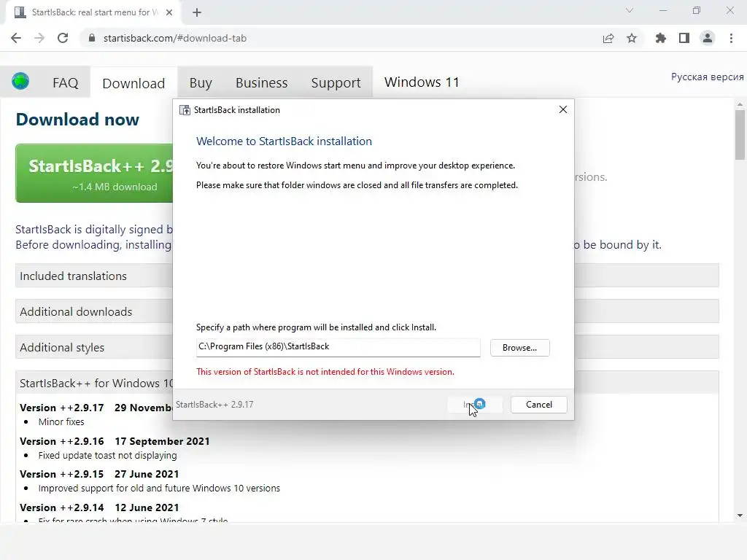Click the 'Minor fixes' bullet text

61,422
